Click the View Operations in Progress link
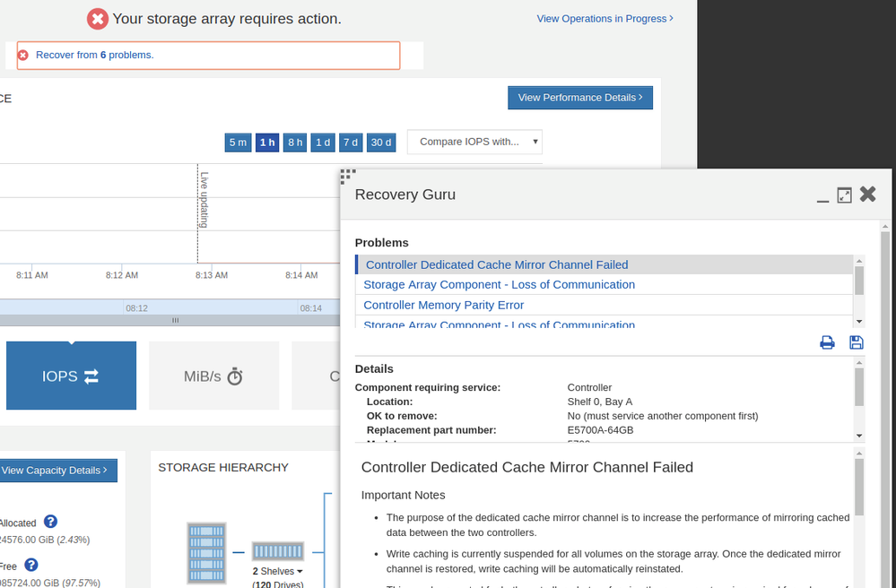Screen dimensions: 896x588 coord(605,18)
